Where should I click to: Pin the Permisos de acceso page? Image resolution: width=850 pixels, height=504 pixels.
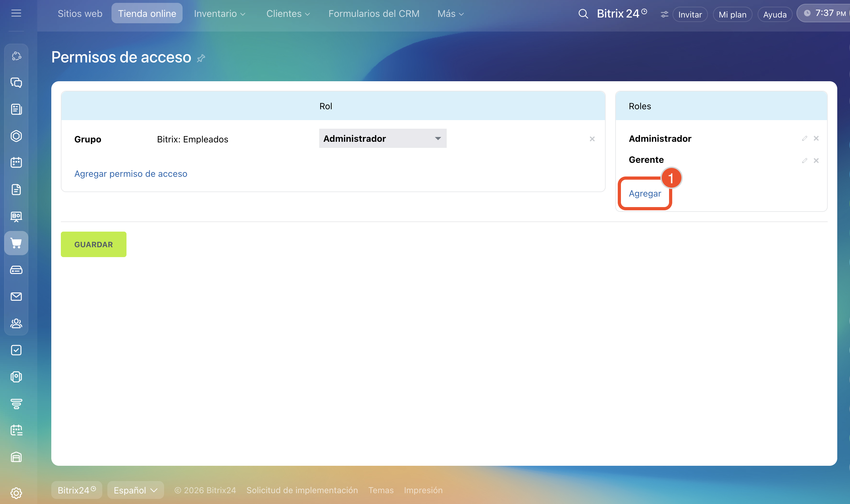point(201,58)
